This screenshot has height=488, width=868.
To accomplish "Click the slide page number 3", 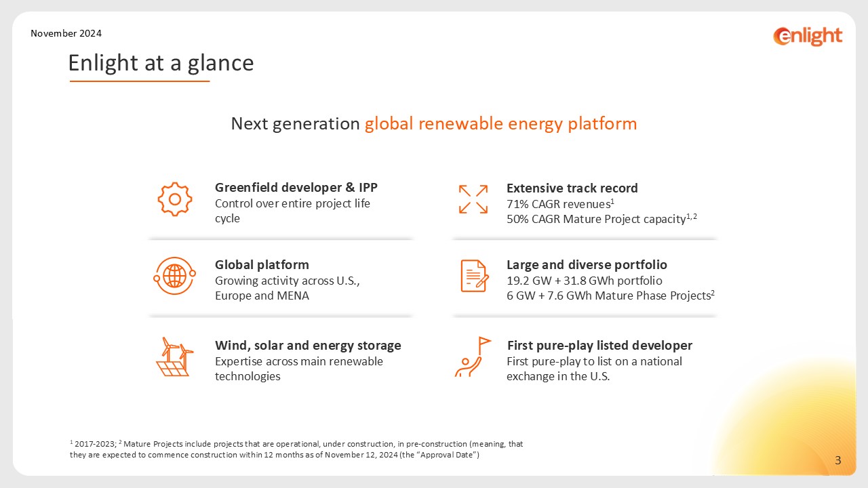I will point(838,462).
